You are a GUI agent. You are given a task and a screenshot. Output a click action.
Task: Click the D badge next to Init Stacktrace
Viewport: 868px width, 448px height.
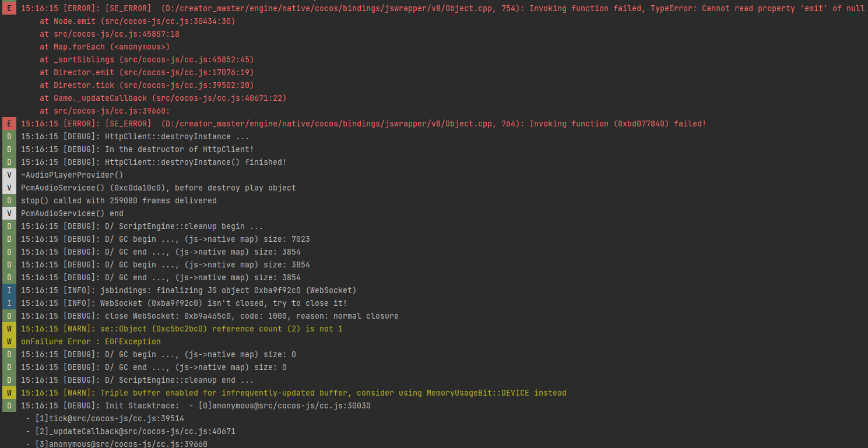pyautogui.click(x=9, y=405)
